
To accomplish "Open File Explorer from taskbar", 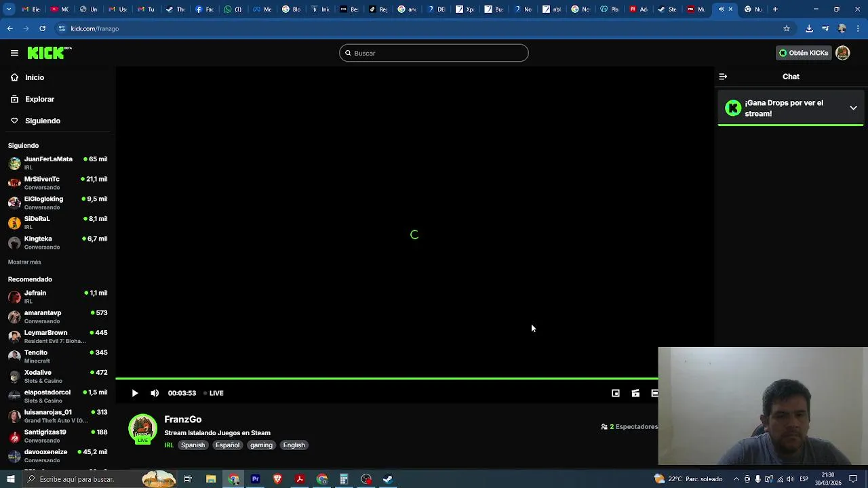I will tap(211, 479).
